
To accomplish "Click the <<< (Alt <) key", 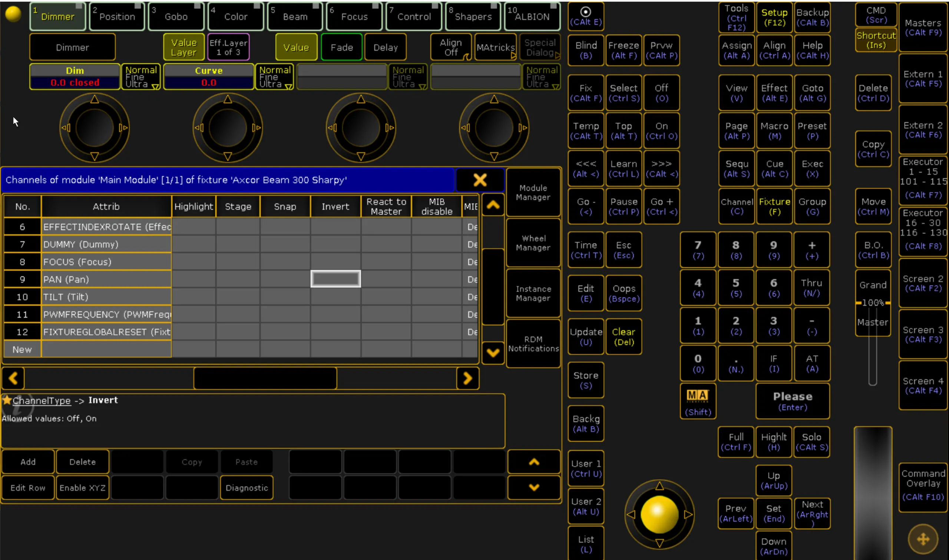I will coord(586,169).
